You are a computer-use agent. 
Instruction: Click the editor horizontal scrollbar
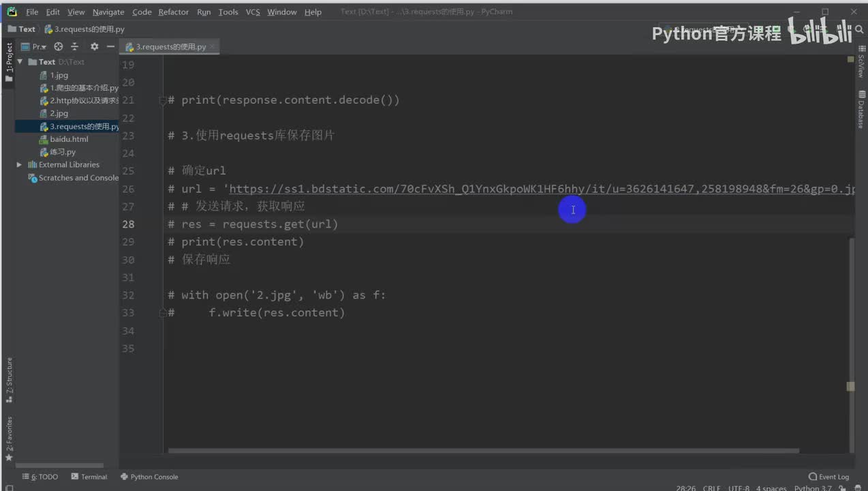(483, 451)
